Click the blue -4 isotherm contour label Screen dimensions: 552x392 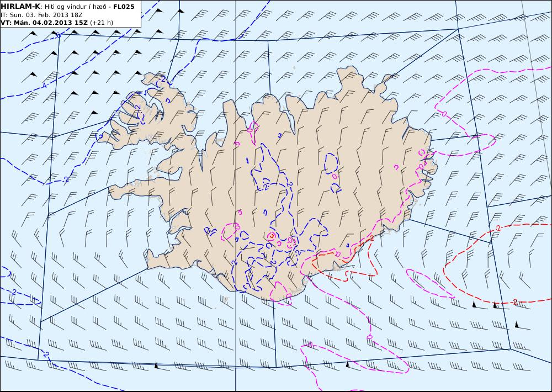[44, 86]
